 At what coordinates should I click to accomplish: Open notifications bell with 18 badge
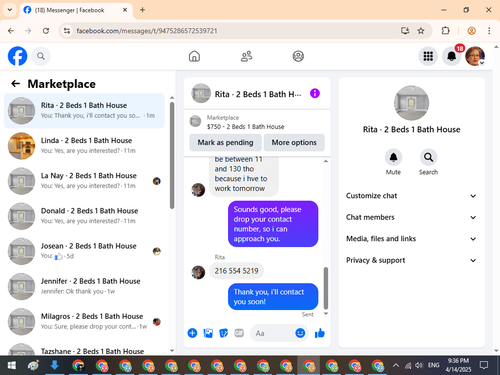(452, 56)
